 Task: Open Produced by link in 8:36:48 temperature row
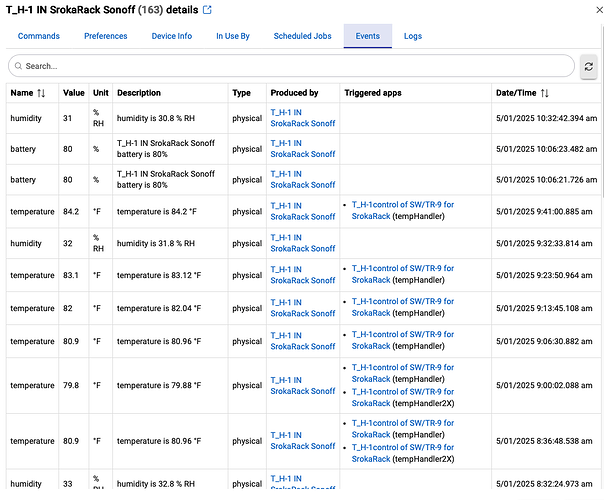[x=303, y=441]
